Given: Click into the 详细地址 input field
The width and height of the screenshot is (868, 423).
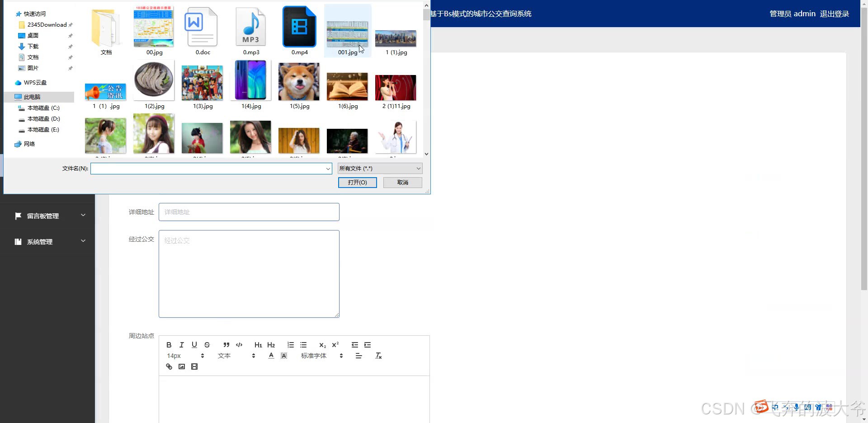Looking at the screenshot, I should point(249,212).
